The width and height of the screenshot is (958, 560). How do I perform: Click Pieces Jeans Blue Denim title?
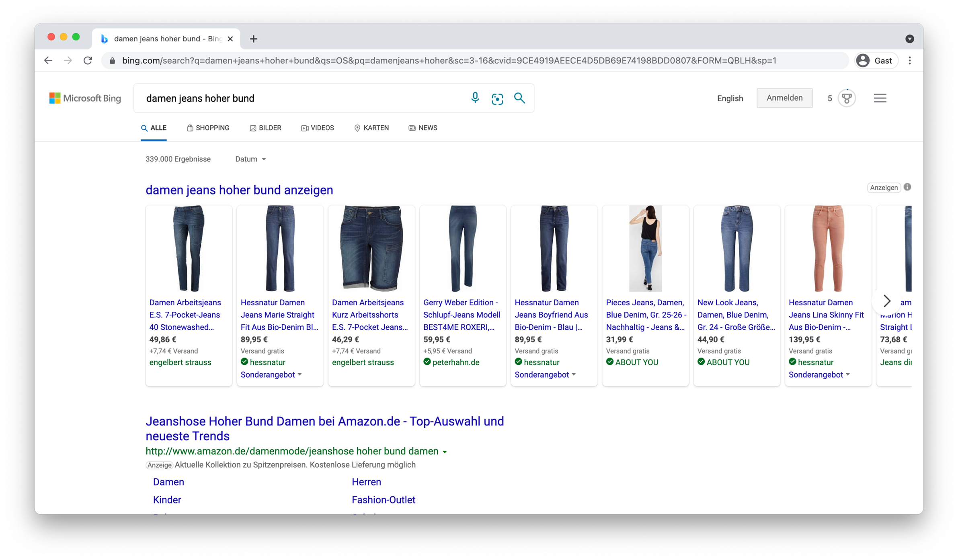pyautogui.click(x=646, y=315)
